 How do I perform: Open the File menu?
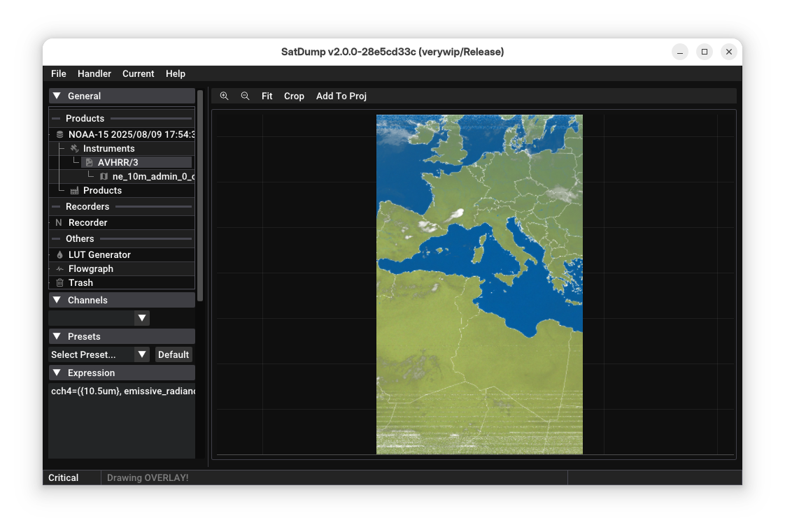(59, 73)
